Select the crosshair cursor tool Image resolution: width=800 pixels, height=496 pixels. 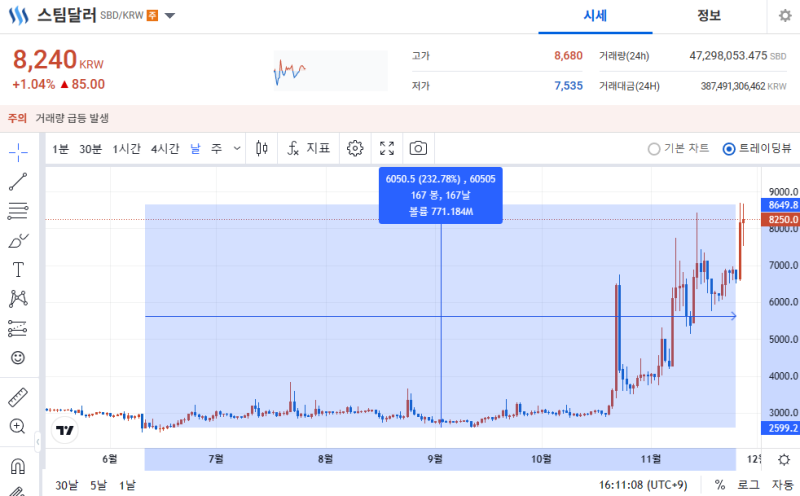18,152
